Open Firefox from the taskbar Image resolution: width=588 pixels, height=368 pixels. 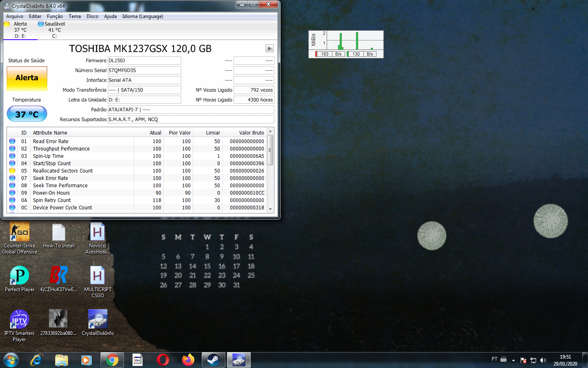coord(188,360)
